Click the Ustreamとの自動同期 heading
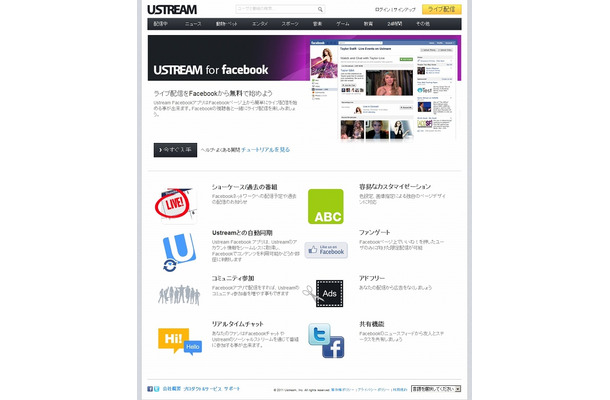Image resolution: width=610 pixels, height=400 pixels. [x=242, y=233]
